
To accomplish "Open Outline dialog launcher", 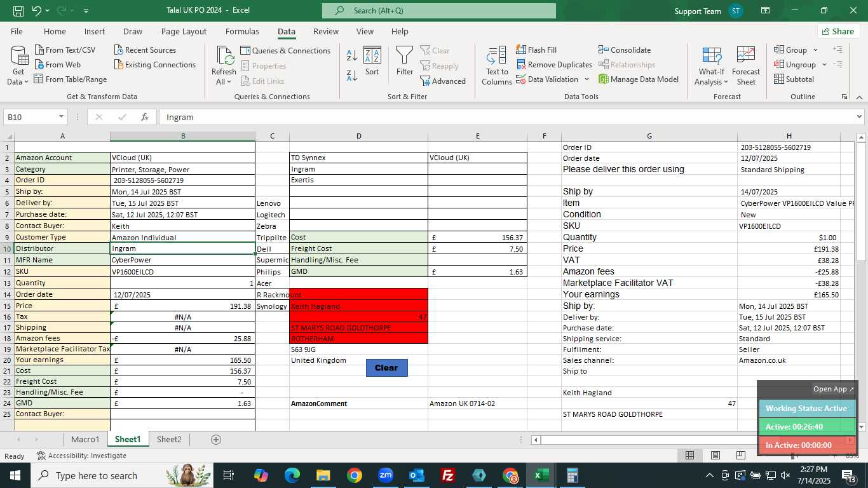I will [844, 97].
